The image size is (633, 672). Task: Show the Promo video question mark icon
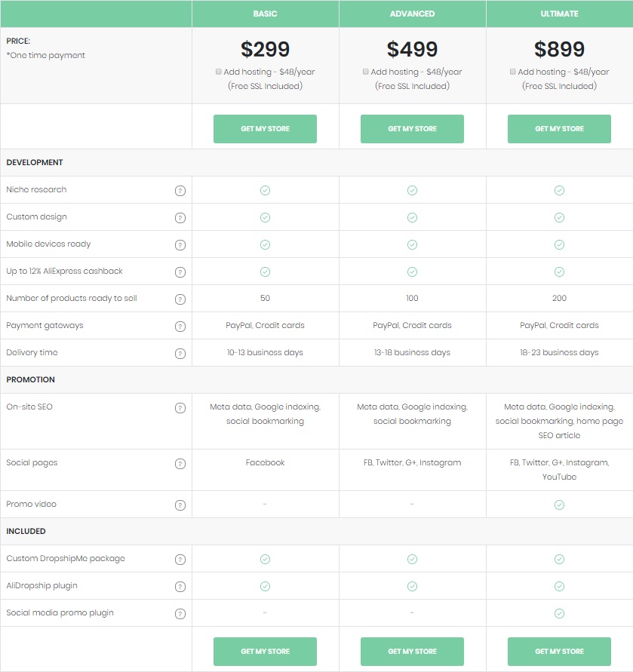coord(180,505)
